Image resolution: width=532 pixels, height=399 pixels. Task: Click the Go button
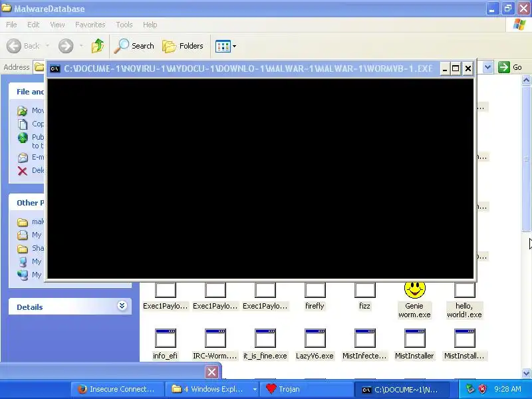510,67
